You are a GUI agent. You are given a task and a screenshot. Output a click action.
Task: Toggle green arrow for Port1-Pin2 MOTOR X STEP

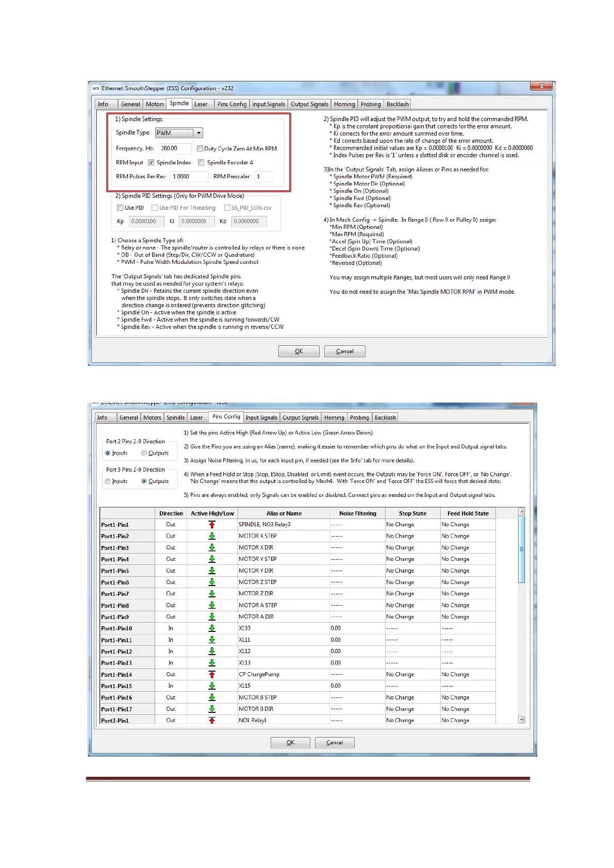click(x=212, y=536)
